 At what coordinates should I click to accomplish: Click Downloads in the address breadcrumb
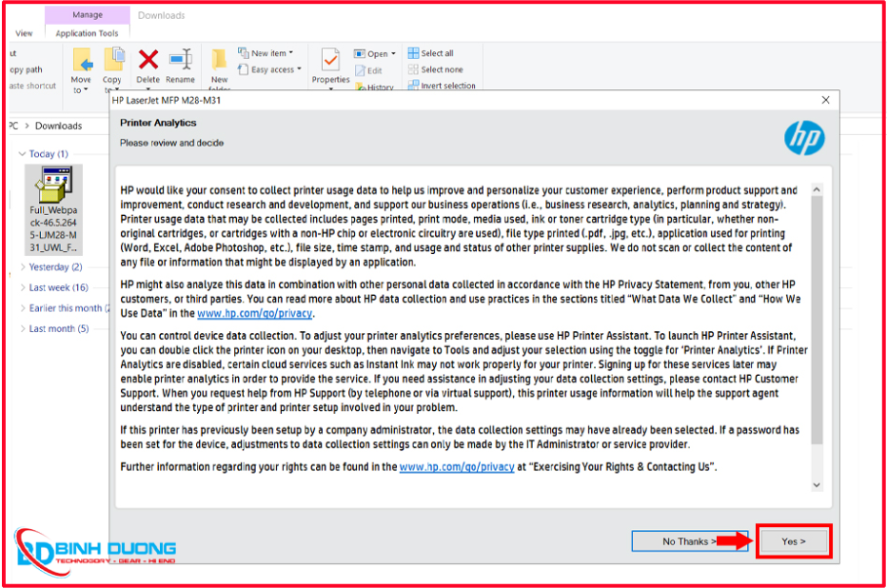point(58,126)
